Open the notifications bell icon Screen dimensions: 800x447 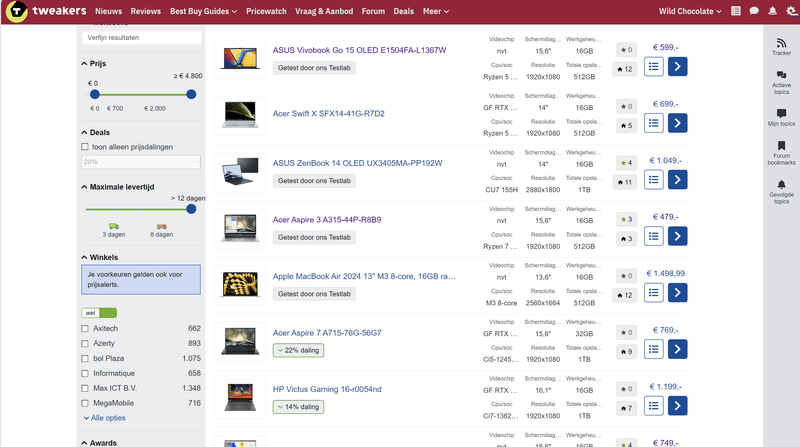(x=772, y=11)
